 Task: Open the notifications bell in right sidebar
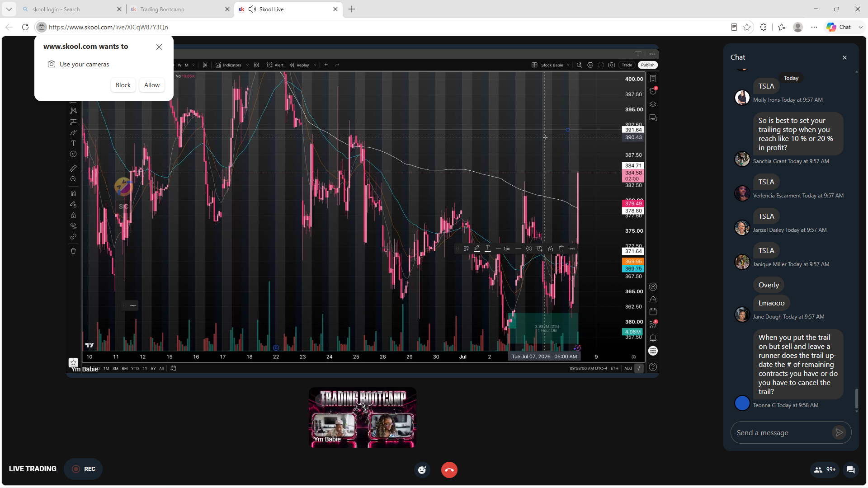point(653,338)
